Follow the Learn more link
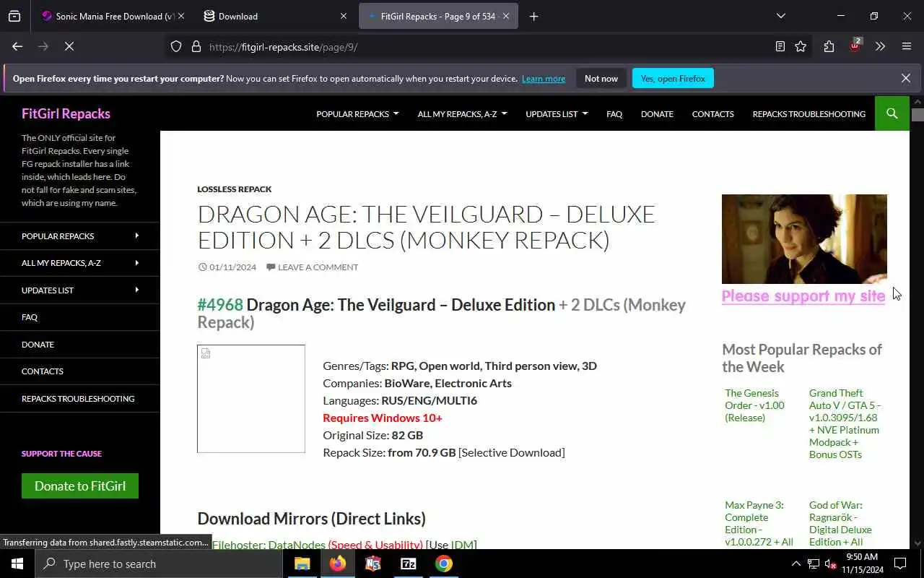924x578 pixels. 544,78
